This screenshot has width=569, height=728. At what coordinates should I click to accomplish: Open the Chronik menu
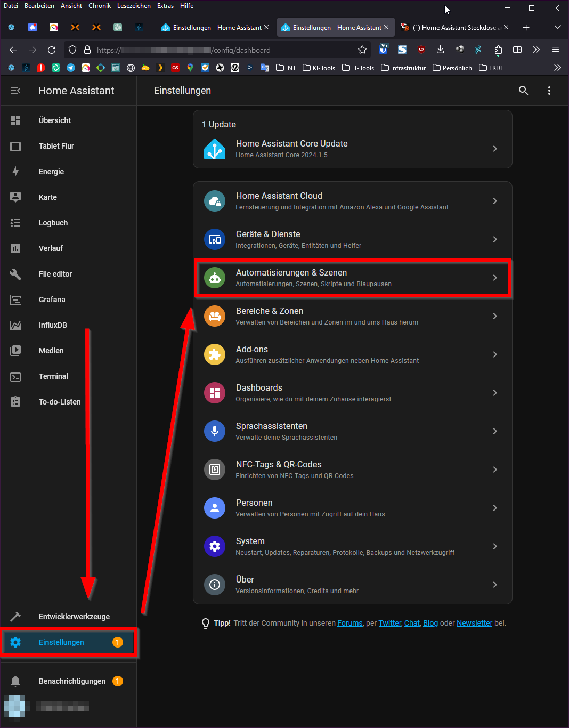100,6
